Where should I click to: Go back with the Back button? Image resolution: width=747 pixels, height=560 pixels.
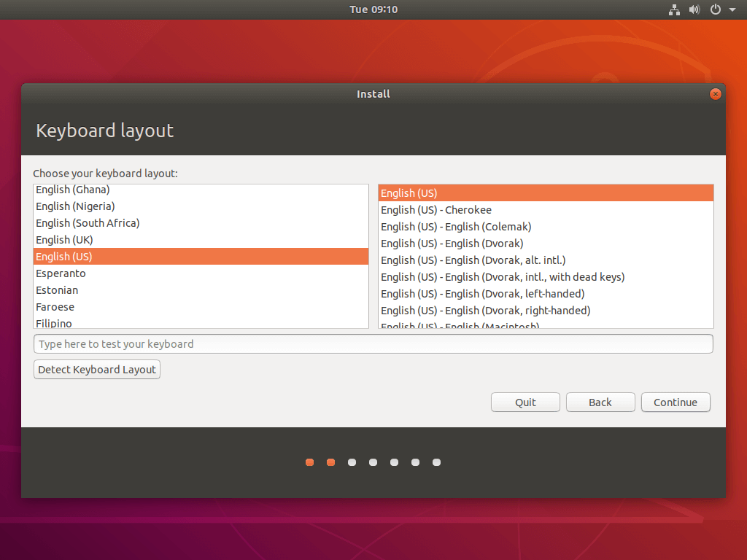pyautogui.click(x=600, y=402)
